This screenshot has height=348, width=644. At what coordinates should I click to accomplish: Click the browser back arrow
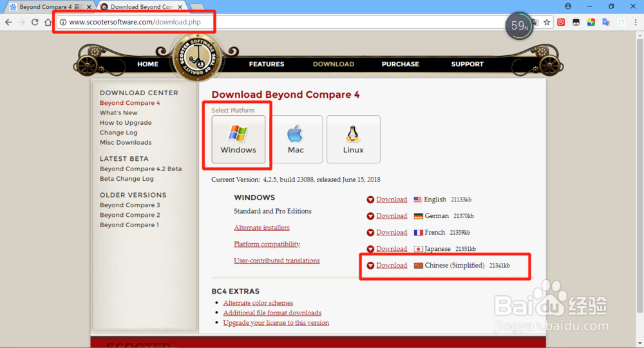[x=8, y=22]
